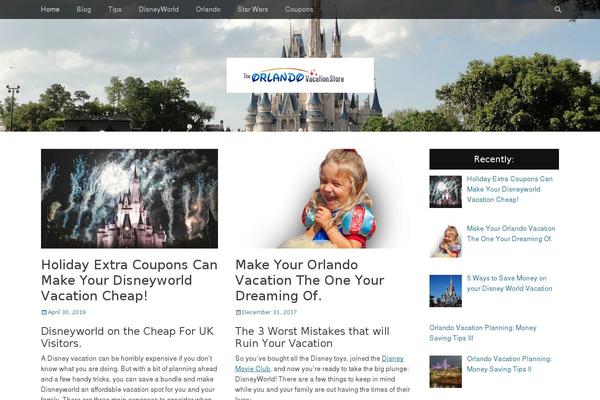Click calendar icon beside April 30, 2019
The width and height of the screenshot is (600, 400).
point(44,312)
